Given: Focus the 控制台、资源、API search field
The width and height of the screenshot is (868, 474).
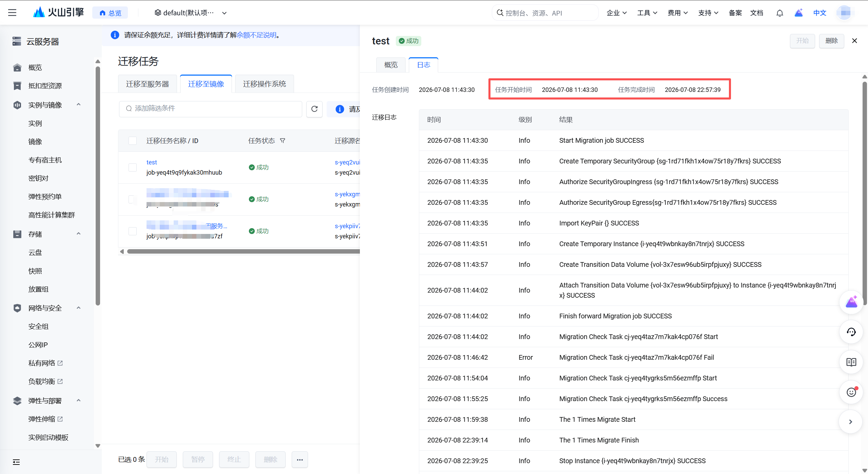Looking at the screenshot, I should pyautogui.click(x=545, y=13).
